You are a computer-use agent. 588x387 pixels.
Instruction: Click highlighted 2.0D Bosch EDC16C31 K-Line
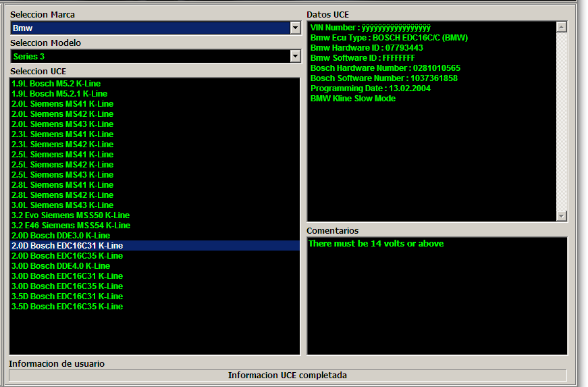click(155, 246)
